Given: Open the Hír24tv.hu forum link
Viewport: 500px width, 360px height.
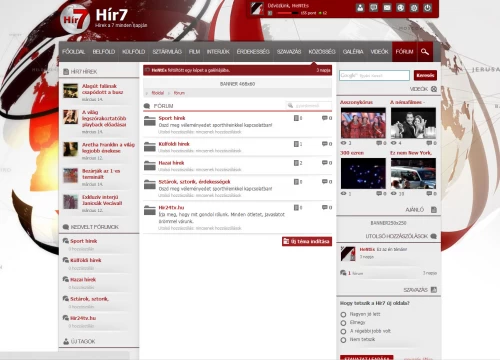Looking at the screenshot, I should tap(171, 207).
